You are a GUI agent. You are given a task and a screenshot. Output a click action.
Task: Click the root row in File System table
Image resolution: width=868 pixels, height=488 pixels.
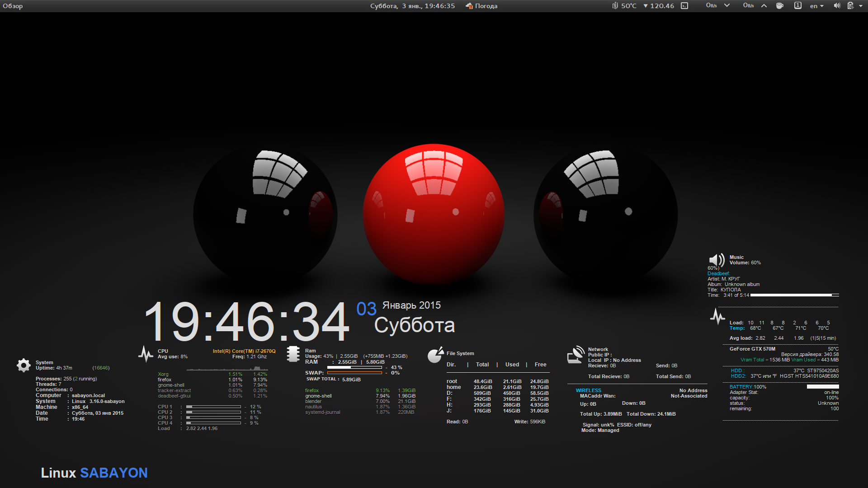coord(498,381)
